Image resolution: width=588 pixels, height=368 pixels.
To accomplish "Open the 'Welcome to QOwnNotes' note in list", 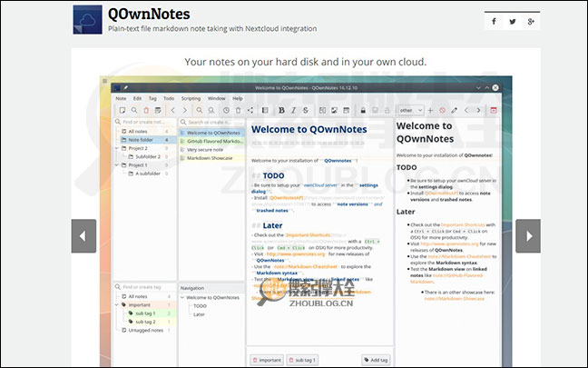I will pos(211,133).
